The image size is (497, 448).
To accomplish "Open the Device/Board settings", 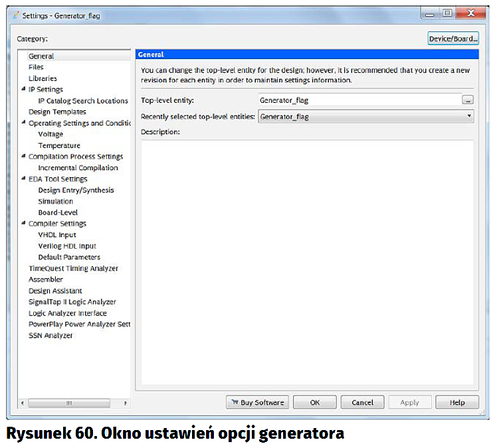I will pyautogui.click(x=453, y=38).
